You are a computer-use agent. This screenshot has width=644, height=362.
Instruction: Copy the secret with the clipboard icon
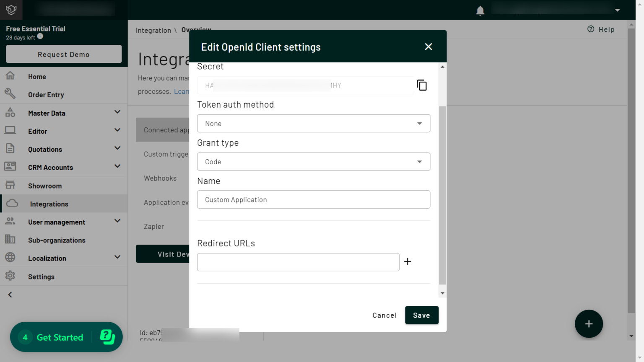click(x=422, y=85)
